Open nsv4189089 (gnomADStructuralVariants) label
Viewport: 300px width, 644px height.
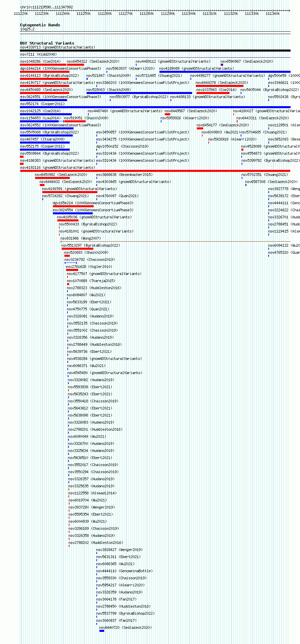point(197,68)
